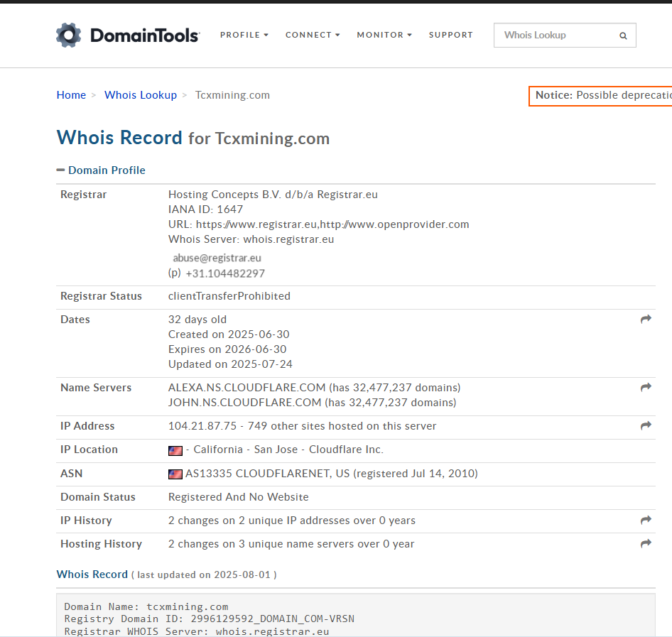The image size is (672, 637).
Task: Click the search magnifier icon
Action: (x=623, y=36)
